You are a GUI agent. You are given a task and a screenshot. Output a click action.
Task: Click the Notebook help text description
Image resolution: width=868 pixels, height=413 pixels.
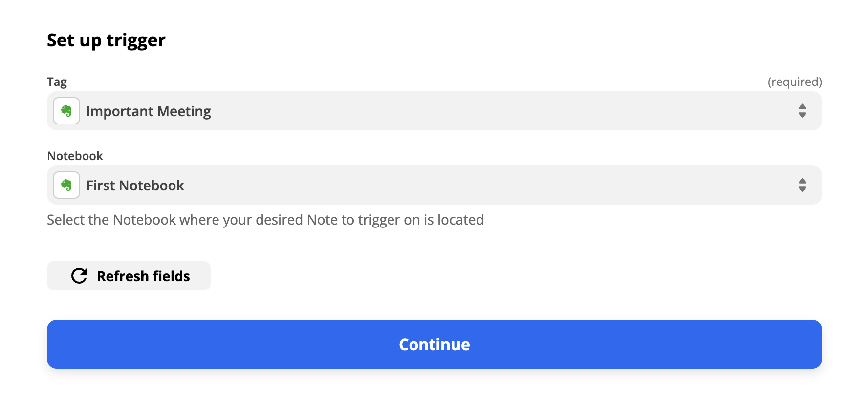[265, 220]
